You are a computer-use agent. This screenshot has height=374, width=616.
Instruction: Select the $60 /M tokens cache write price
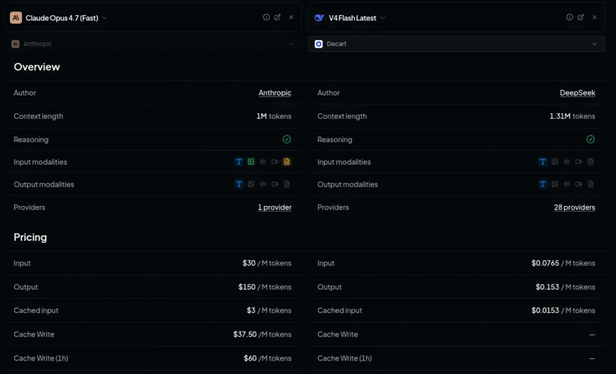[x=268, y=358]
